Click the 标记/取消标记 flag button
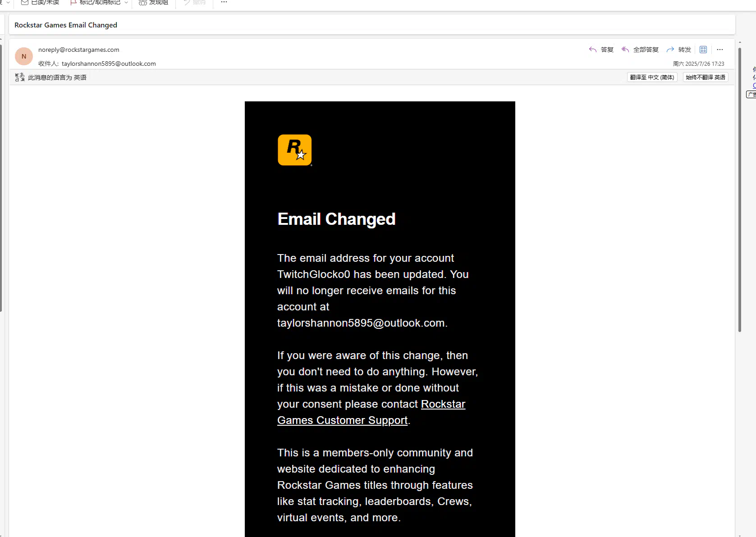Image resolution: width=756 pixels, height=537 pixels. 96,2
